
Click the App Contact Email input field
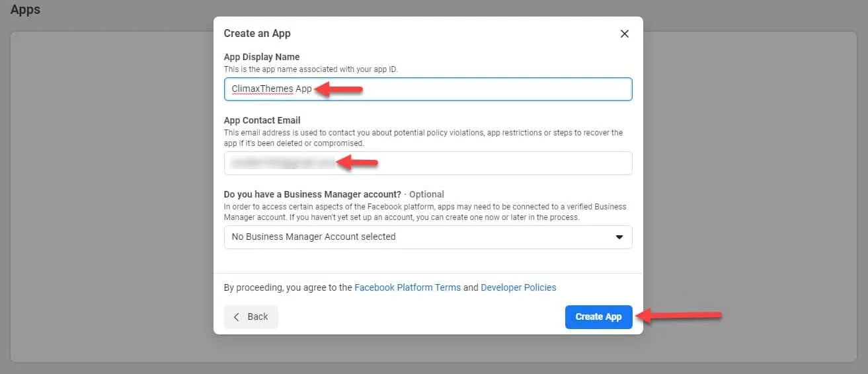[428, 163]
